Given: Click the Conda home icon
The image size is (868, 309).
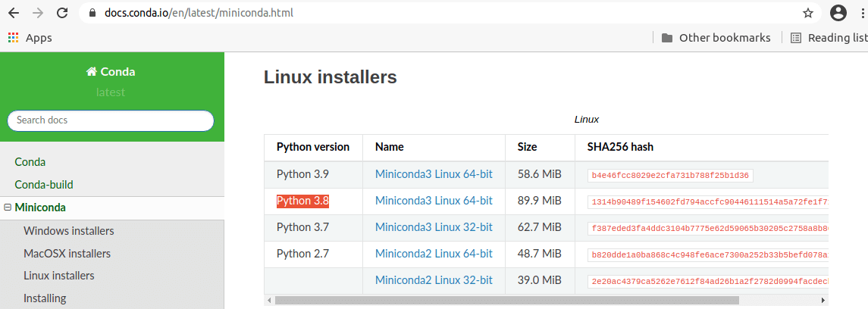Looking at the screenshot, I should click(91, 71).
